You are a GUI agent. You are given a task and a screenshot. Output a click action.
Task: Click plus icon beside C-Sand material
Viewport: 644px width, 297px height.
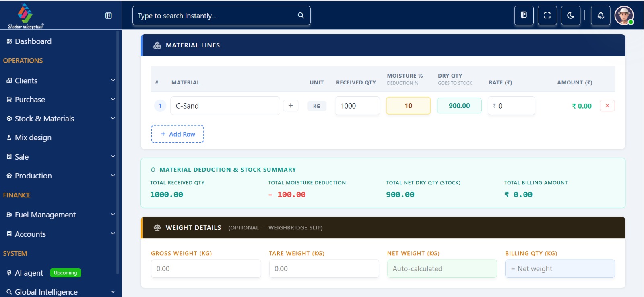pos(291,106)
